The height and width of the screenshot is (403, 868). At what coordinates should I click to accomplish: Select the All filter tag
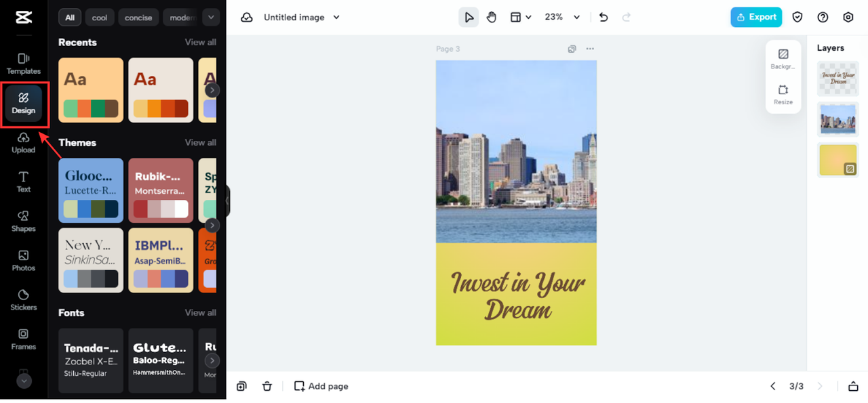point(70,18)
